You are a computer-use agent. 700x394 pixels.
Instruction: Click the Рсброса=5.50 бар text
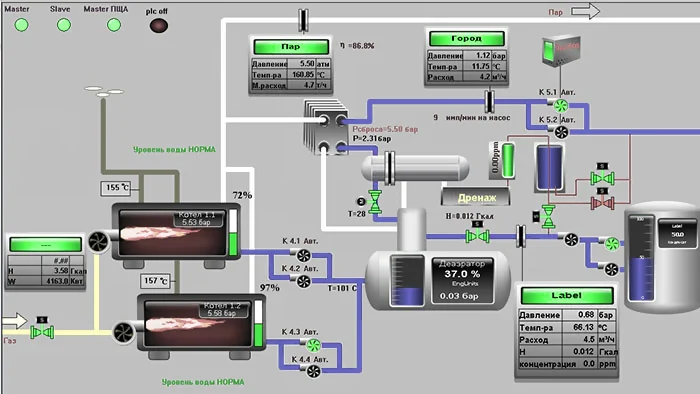point(385,129)
